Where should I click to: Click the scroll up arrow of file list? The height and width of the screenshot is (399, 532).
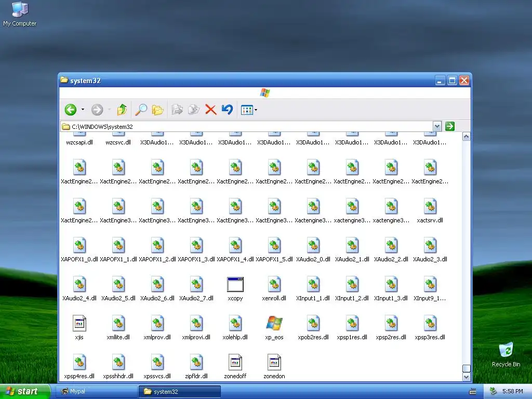467,137
